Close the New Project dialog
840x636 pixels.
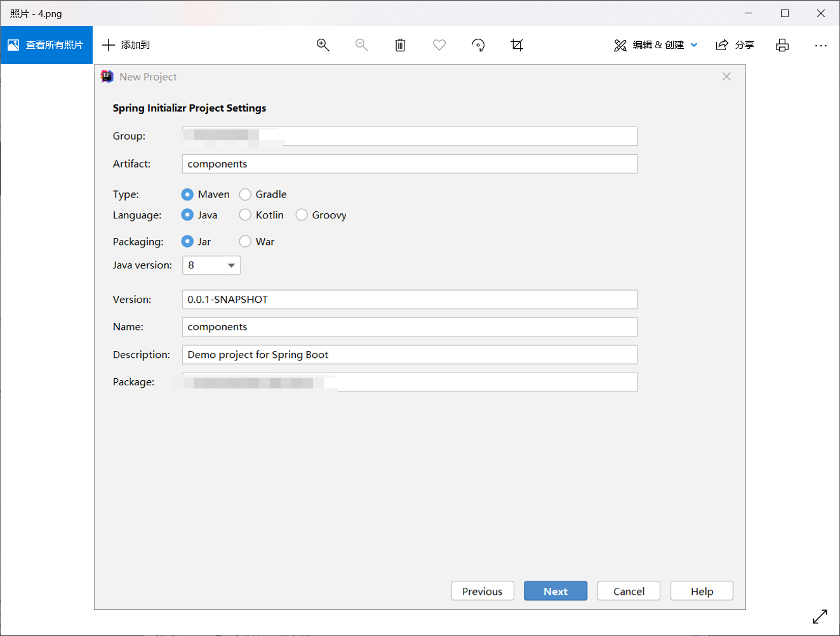(x=726, y=76)
